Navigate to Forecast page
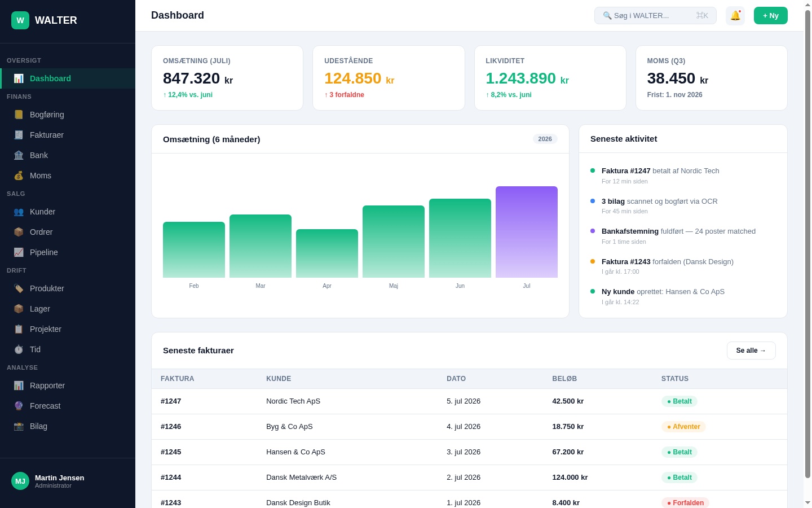The height and width of the screenshot is (508, 812). point(68,406)
